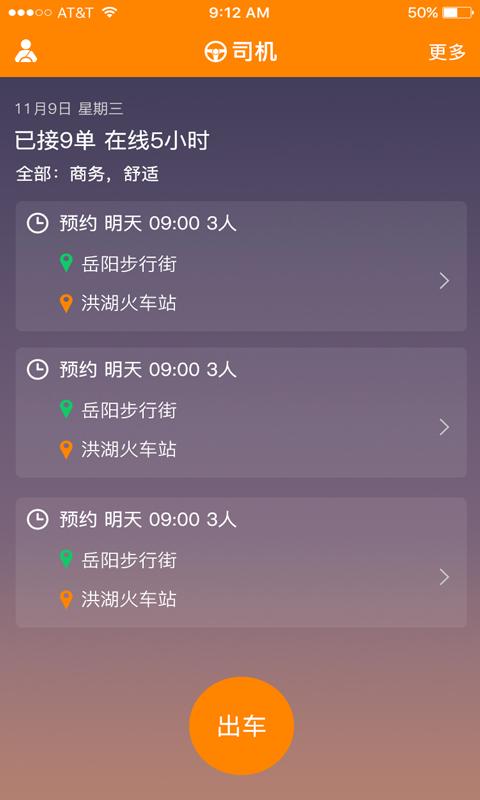Screen dimensions: 480x800
Task: Tap orange destination pin in first order
Action: [66, 303]
